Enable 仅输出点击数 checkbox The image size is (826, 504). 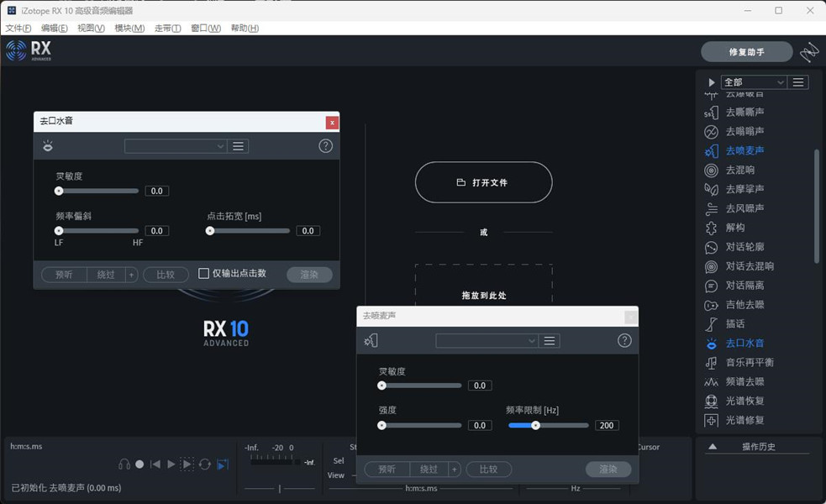click(203, 273)
